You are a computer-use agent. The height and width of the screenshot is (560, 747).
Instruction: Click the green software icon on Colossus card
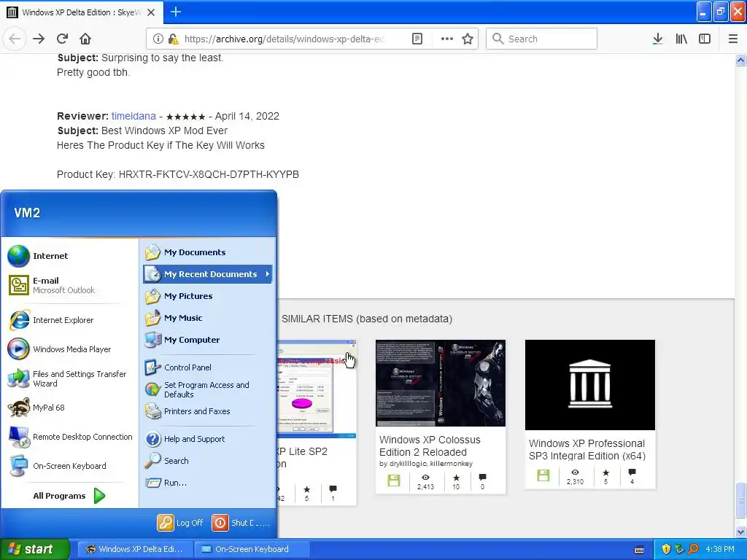click(x=393, y=481)
